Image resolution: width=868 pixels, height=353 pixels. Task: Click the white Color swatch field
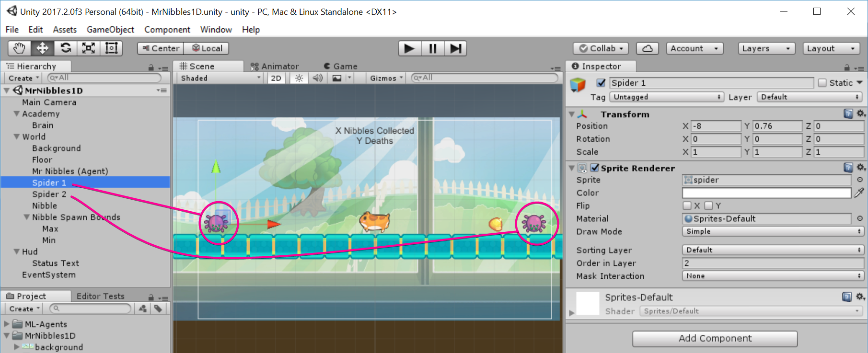click(x=766, y=193)
